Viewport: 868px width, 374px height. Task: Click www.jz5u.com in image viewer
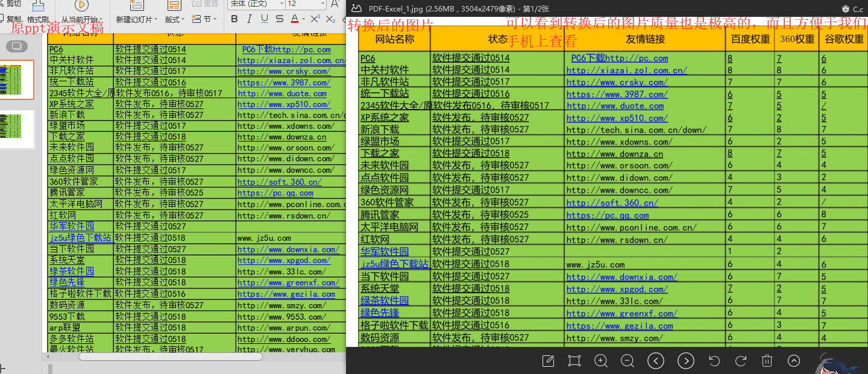click(596, 264)
